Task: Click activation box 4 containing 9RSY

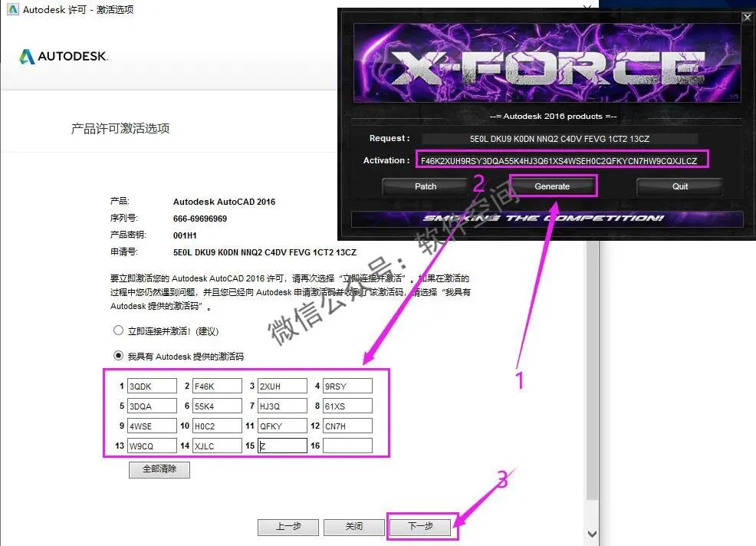Action: (x=347, y=386)
